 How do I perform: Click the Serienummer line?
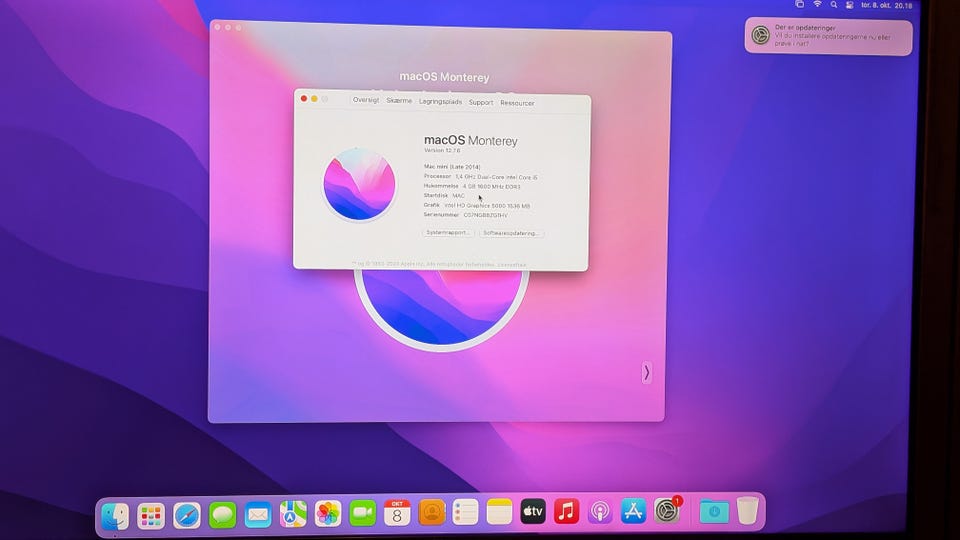coord(465,215)
